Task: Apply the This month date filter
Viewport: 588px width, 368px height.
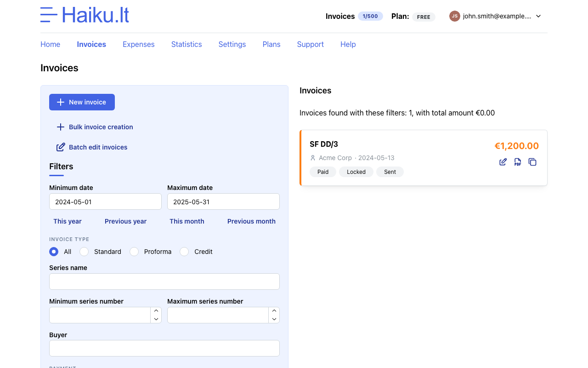Action: pos(187,221)
